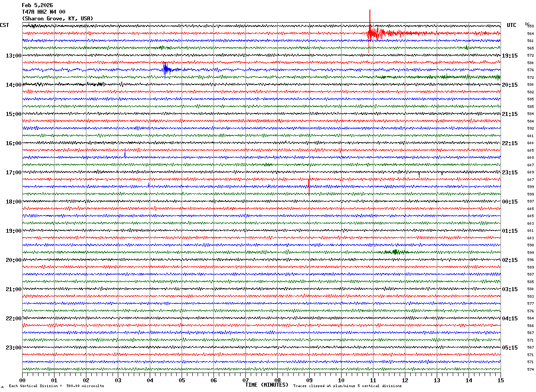This screenshot has width=536, height=392.
Task: Click the DC value '558'
Action: [530, 27]
